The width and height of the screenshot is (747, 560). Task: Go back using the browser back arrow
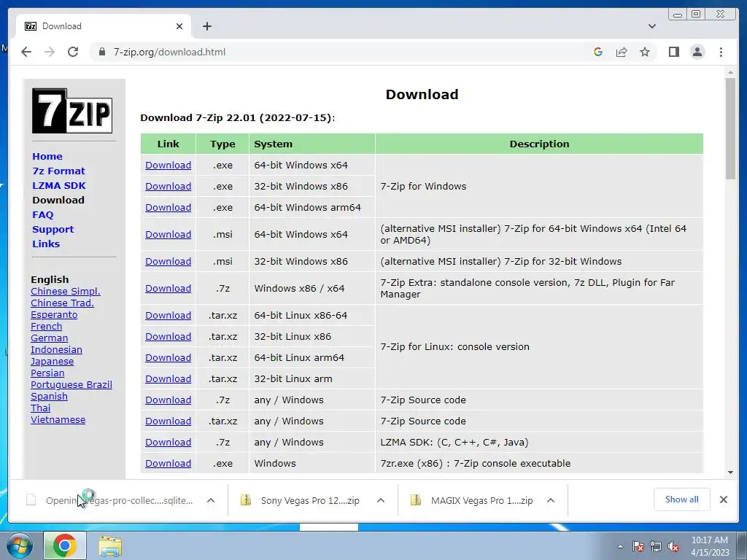(x=26, y=52)
